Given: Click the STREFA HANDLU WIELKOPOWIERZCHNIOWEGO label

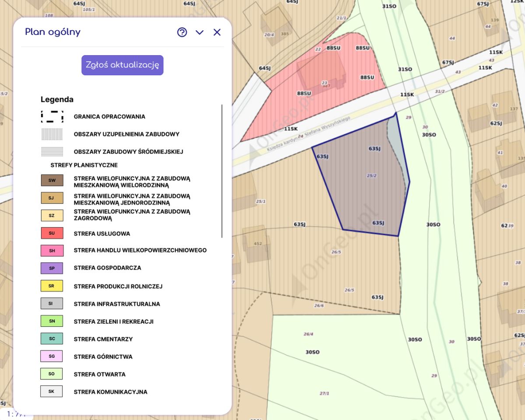Looking at the screenshot, I should point(140,250).
